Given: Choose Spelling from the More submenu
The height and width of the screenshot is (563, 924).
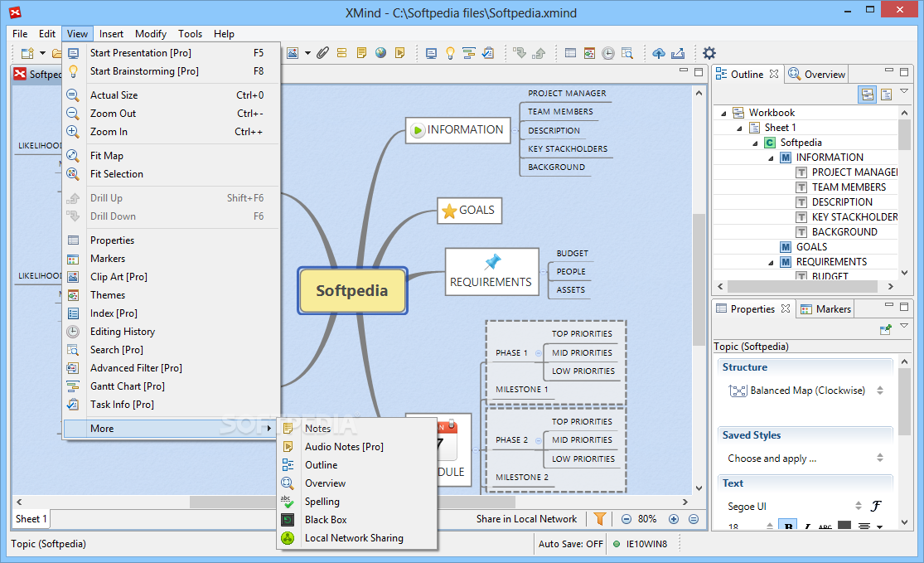Looking at the screenshot, I should pos(357,501).
